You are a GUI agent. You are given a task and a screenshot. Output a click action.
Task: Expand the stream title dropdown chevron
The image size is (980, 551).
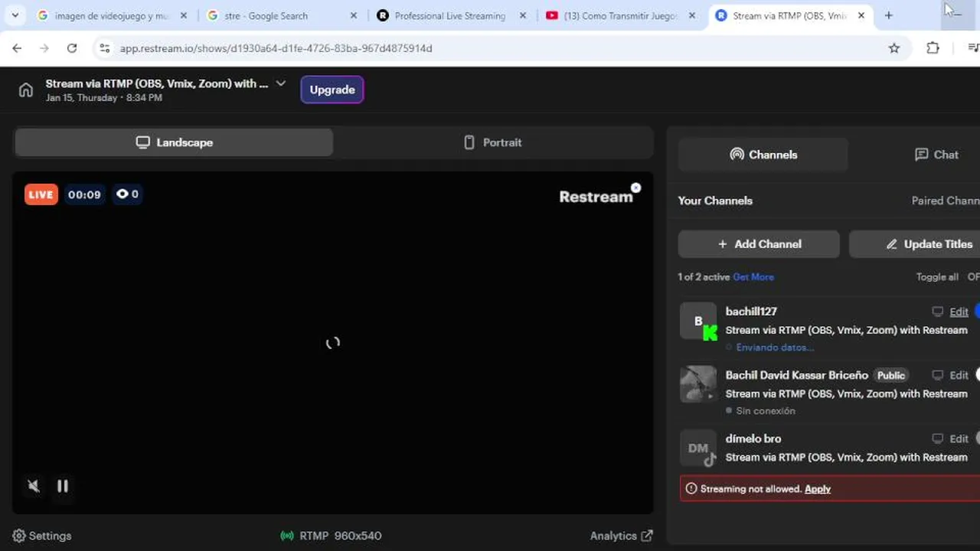pos(280,83)
